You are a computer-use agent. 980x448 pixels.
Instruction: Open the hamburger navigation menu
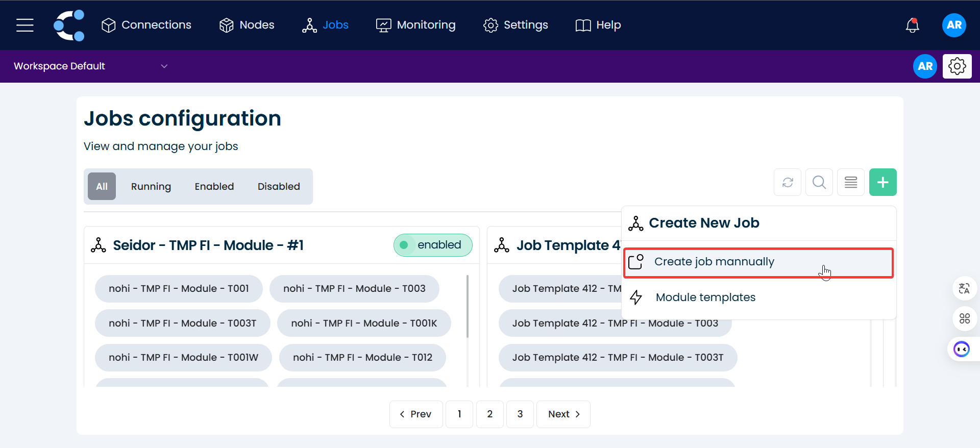pyautogui.click(x=24, y=25)
